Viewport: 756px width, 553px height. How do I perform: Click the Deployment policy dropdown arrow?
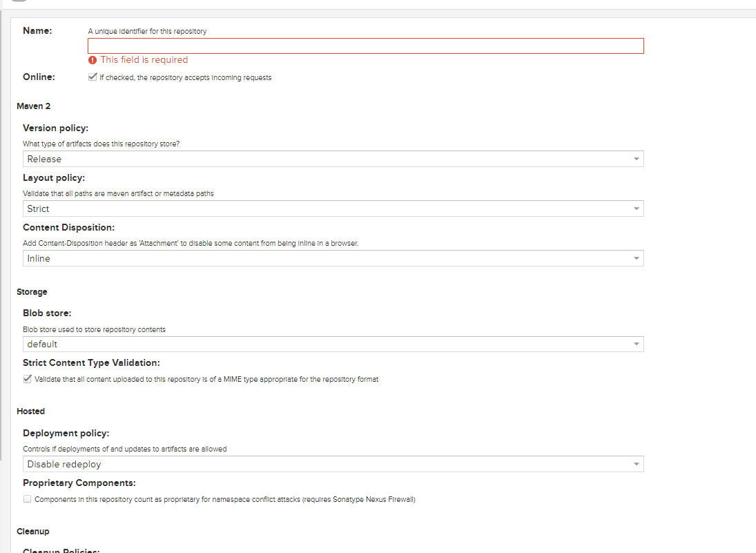coord(636,465)
